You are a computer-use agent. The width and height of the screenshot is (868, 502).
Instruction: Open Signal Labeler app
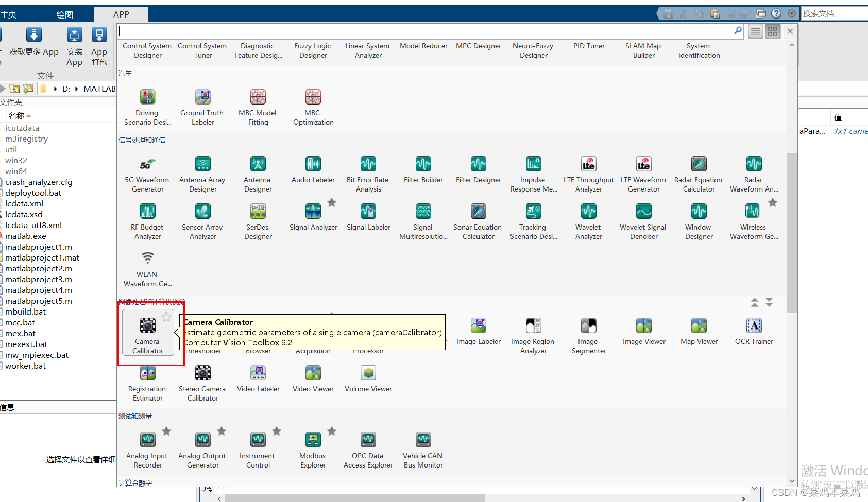tap(368, 217)
